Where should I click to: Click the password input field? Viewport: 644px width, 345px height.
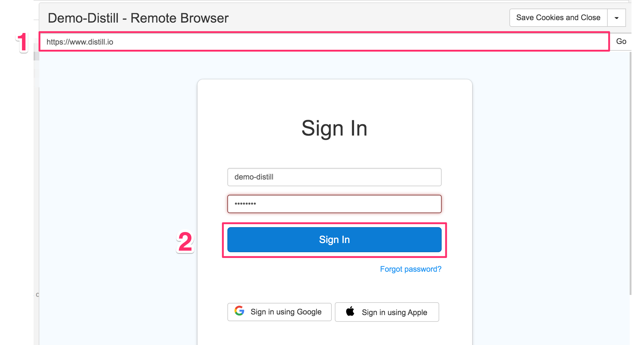[x=334, y=204]
